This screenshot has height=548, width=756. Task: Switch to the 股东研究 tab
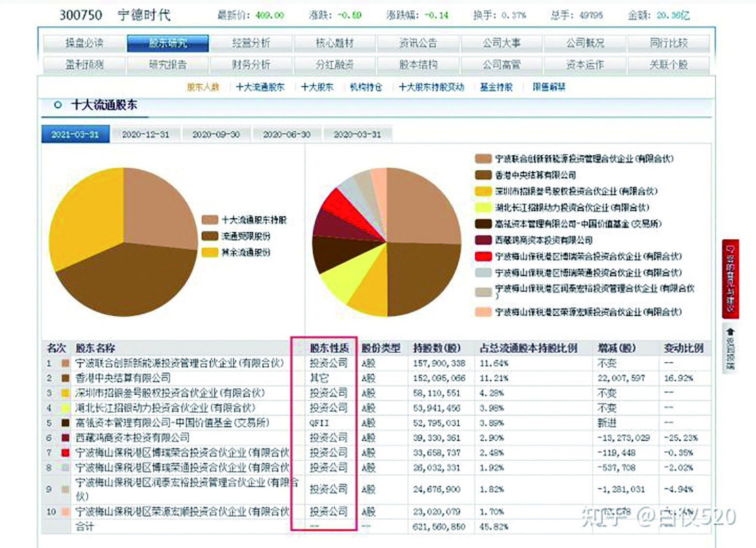point(167,43)
